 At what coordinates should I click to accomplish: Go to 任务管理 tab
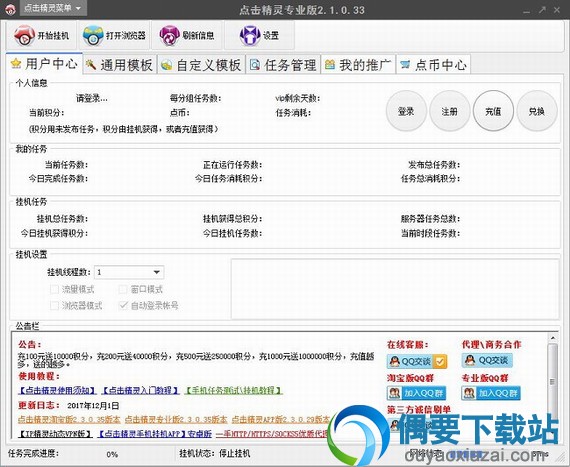click(x=283, y=65)
